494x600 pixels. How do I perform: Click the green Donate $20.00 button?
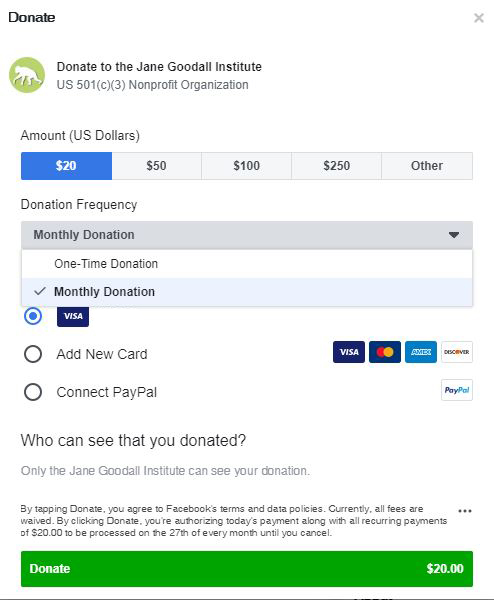pos(247,569)
